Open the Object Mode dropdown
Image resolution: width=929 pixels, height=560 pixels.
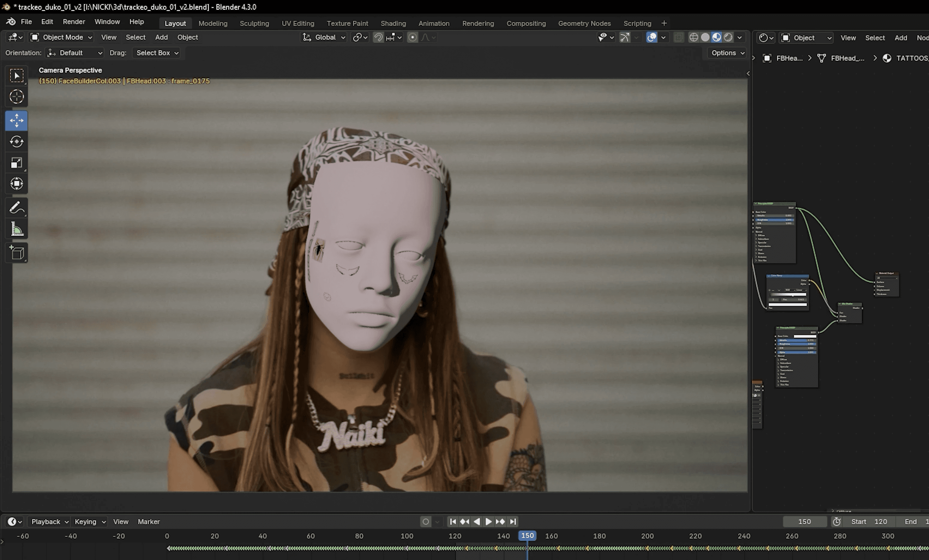click(60, 37)
